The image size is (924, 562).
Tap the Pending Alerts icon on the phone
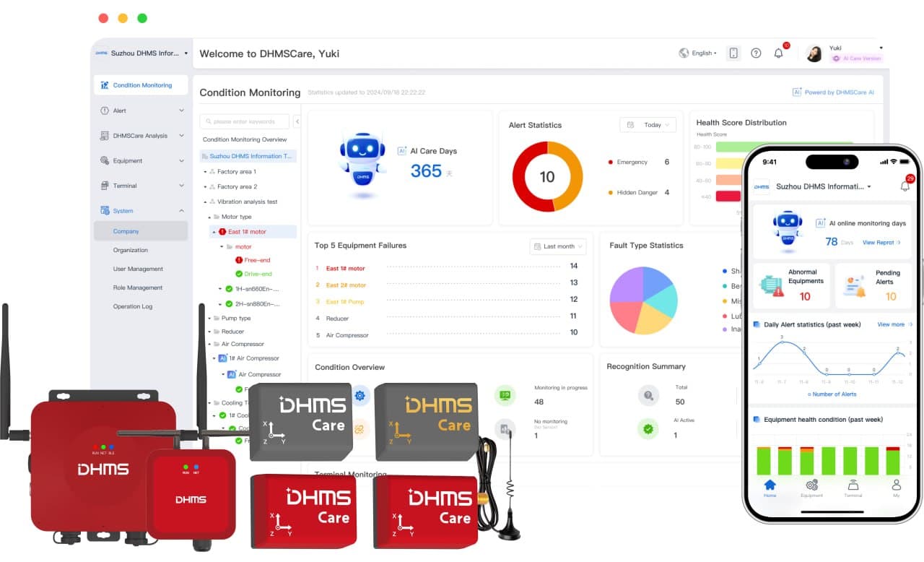pyautogui.click(x=855, y=286)
